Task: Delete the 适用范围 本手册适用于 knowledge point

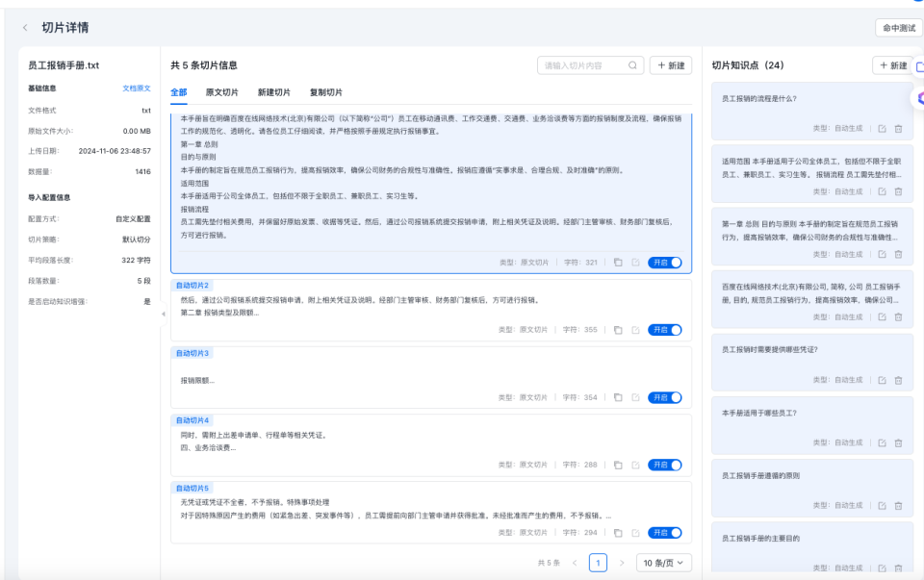Action: [898, 191]
